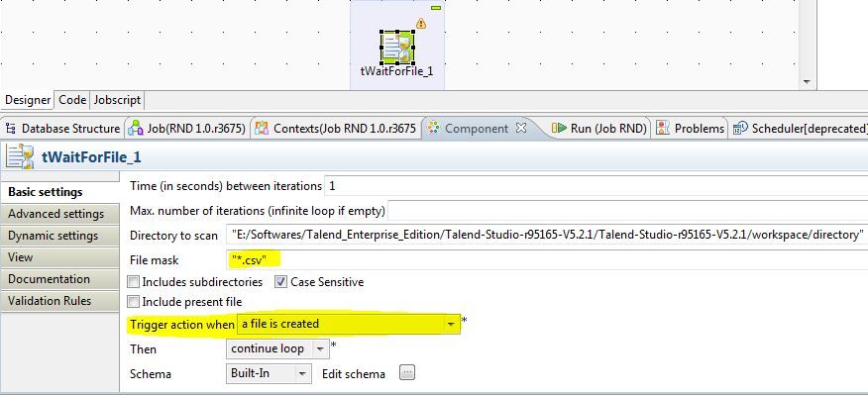Click the Database Structure tab icon
This screenshot has height=395, width=868.
10,129
